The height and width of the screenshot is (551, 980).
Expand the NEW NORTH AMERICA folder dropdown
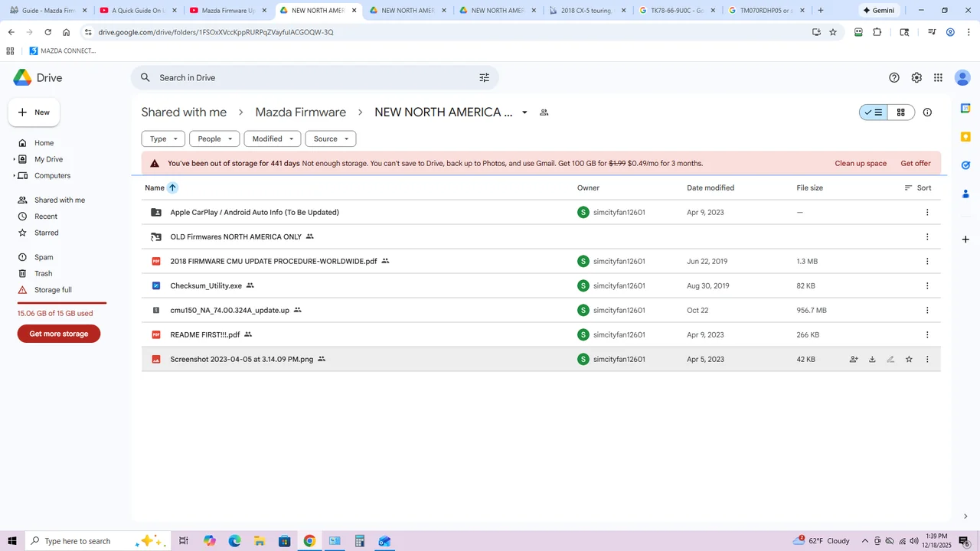(524, 112)
